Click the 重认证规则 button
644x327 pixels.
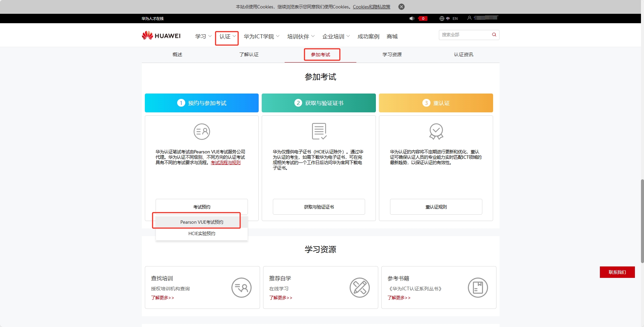(x=436, y=207)
